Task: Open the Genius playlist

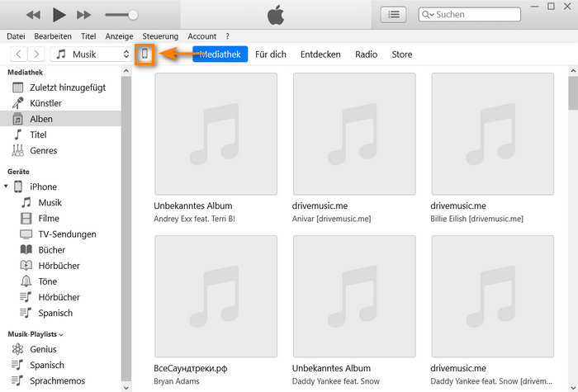Action: [60, 349]
